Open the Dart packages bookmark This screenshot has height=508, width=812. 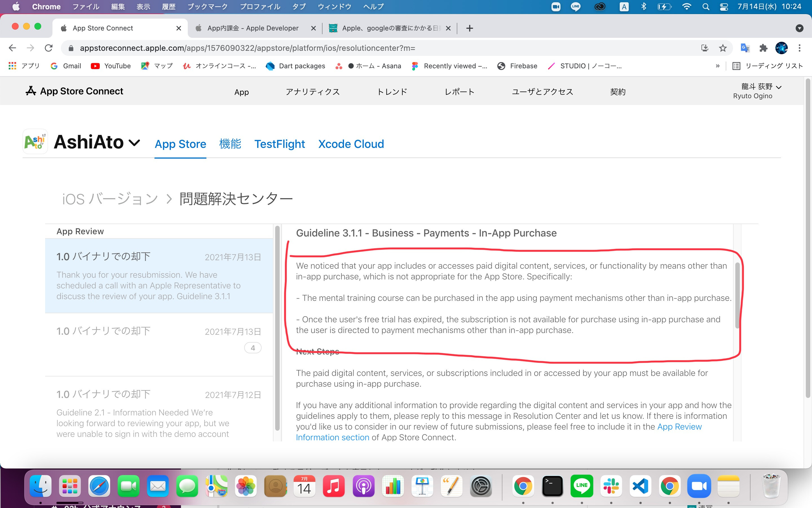coord(295,66)
